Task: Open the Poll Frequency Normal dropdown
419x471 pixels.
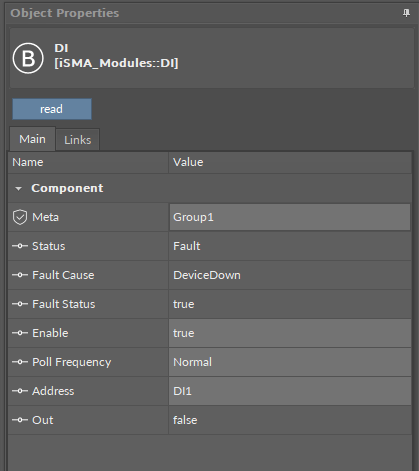Action: [x=290, y=362]
